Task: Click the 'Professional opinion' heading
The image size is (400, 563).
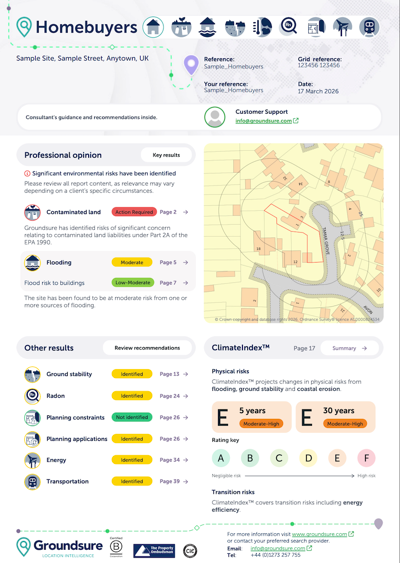Action: (x=63, y=155)
